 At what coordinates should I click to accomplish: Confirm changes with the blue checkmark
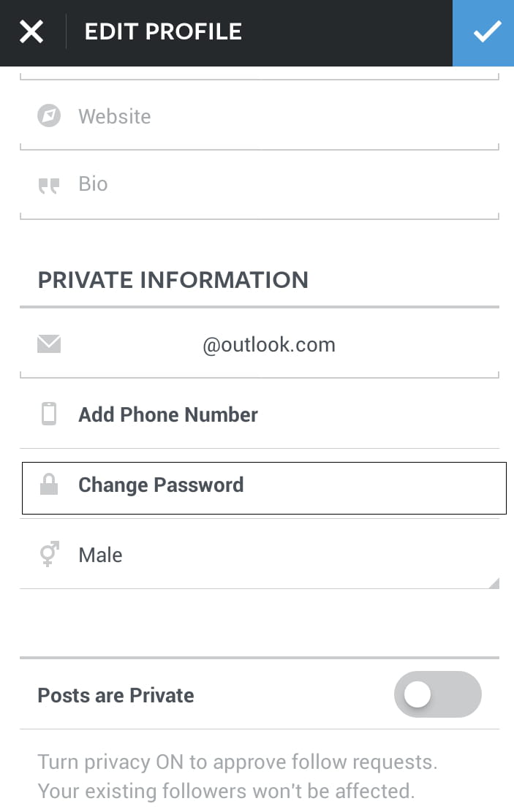[483, 33]
